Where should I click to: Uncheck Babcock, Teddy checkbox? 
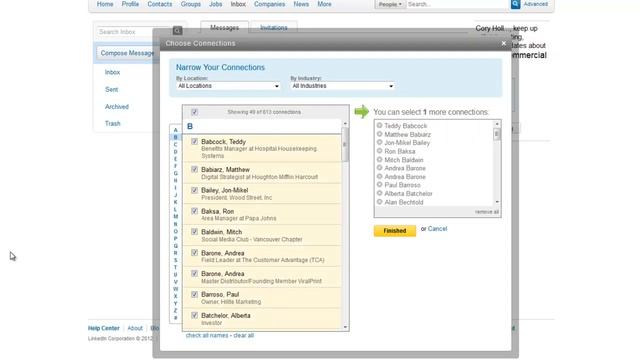coord(194,142)
